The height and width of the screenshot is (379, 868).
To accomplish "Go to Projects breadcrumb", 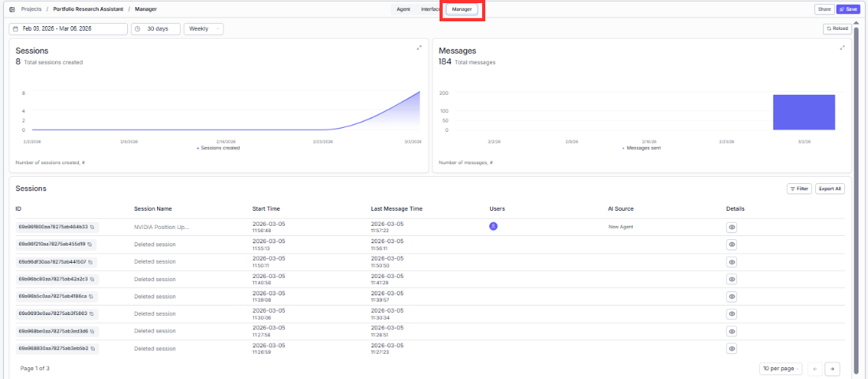I will click(x=31, y=9).
